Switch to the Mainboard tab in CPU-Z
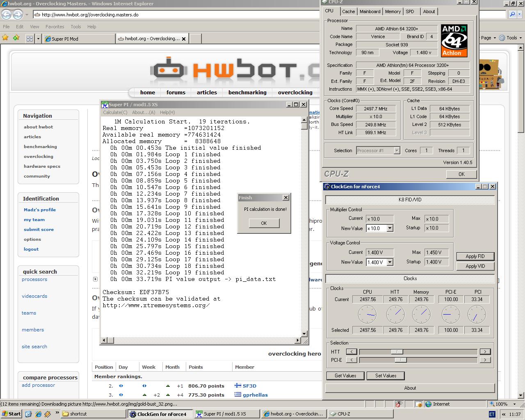The width and height of the screenshot is (525, 420). pos(370,11)
